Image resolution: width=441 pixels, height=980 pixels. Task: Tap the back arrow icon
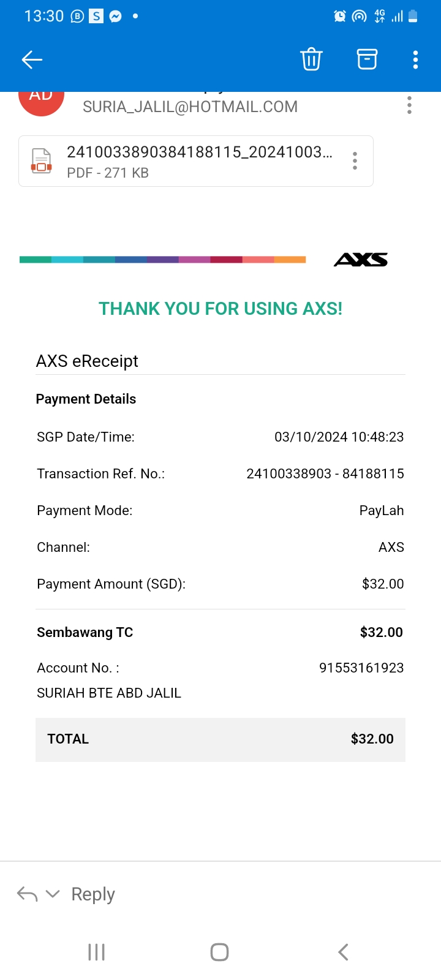coord(32,59)
